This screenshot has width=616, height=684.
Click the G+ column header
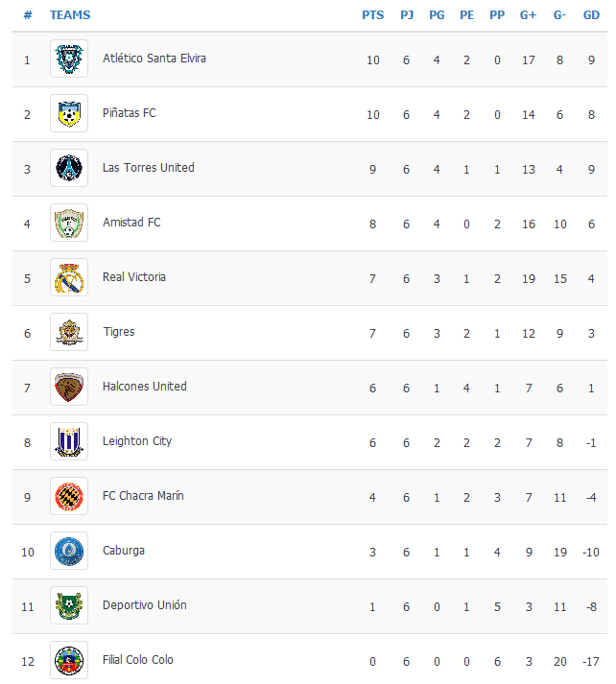point(528,15)
